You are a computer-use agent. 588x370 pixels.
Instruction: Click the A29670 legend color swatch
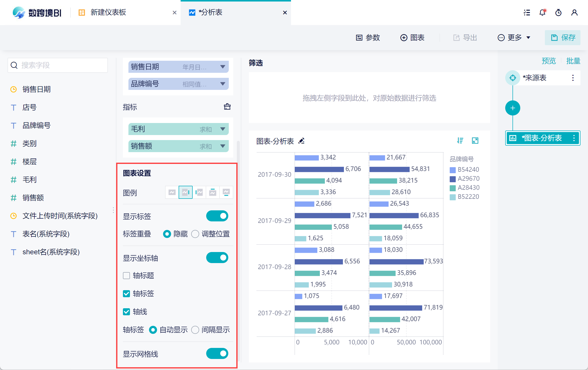click(x=453, y=179)
